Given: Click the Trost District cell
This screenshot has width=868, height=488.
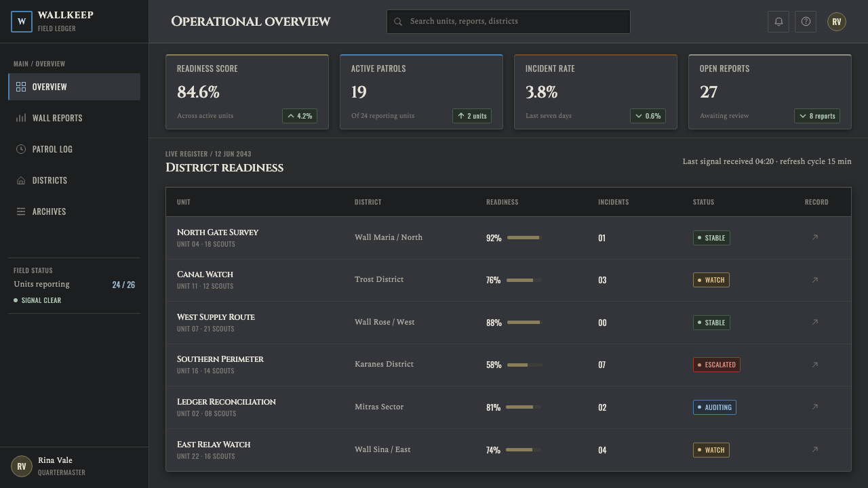Looking at the screenshot, I should (379, 279).
